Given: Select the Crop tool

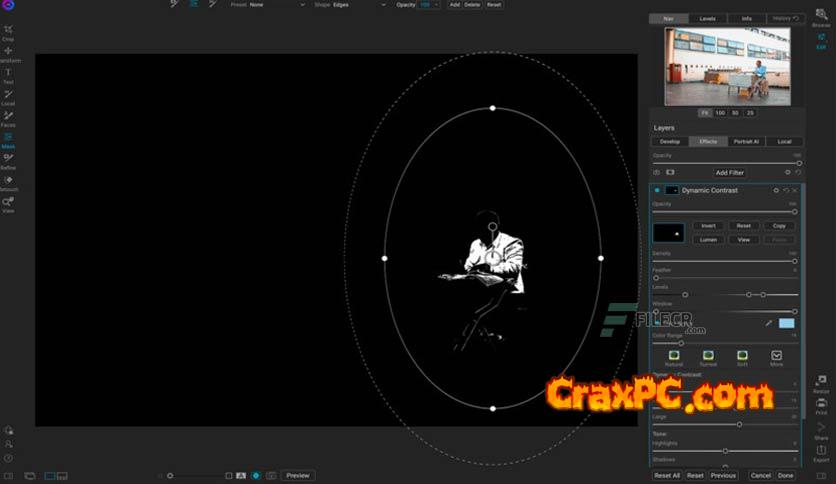Looking at the screenshot, I should coord(8,30).
